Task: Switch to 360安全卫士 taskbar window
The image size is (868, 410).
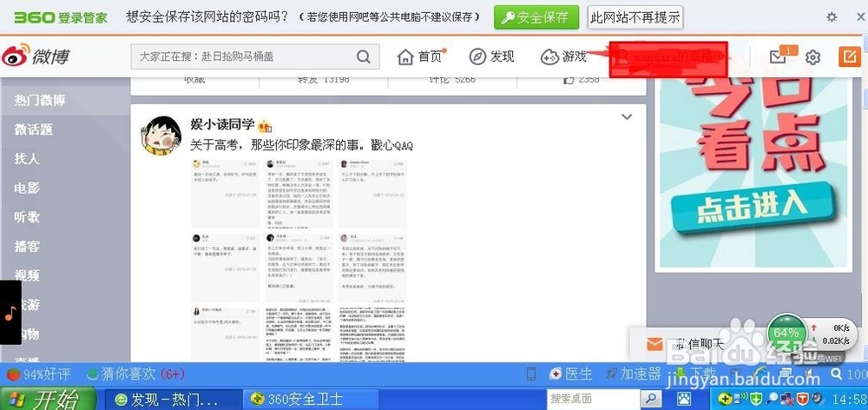Action: [x=311, y=399]
